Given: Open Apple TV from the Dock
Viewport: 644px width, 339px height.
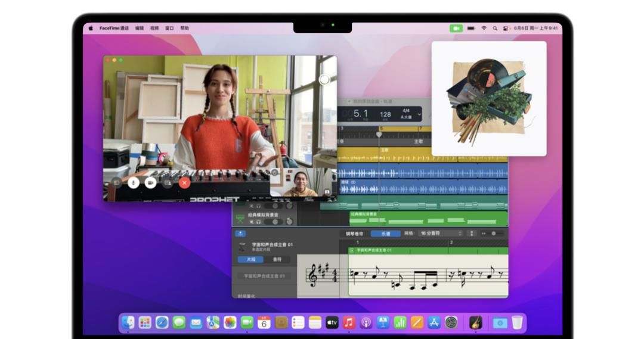Looking at the screenshot, I should 332,322.
